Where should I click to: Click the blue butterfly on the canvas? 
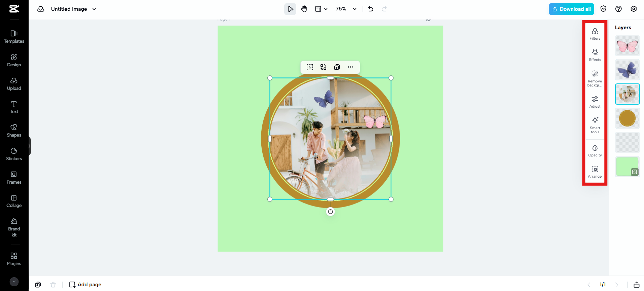tap(325, 99)
